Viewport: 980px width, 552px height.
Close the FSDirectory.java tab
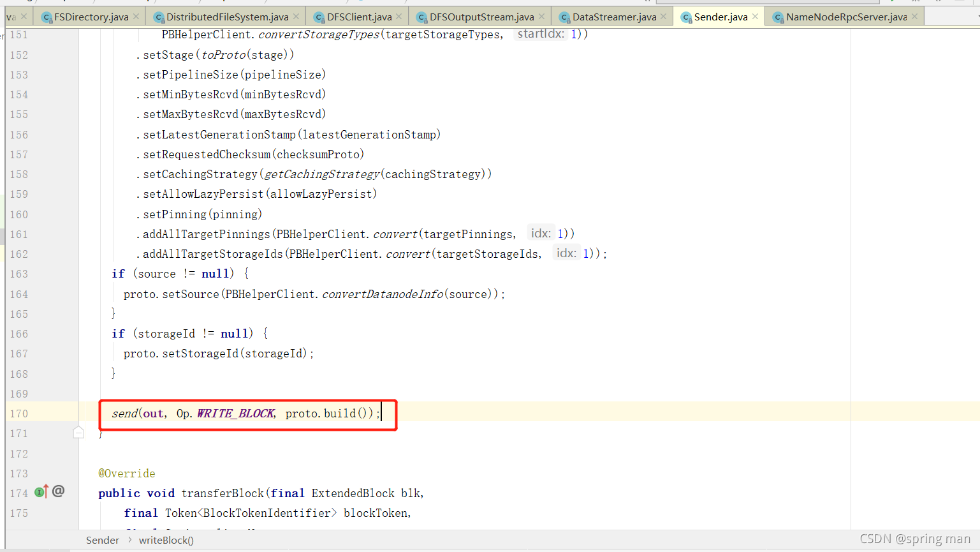136,17
